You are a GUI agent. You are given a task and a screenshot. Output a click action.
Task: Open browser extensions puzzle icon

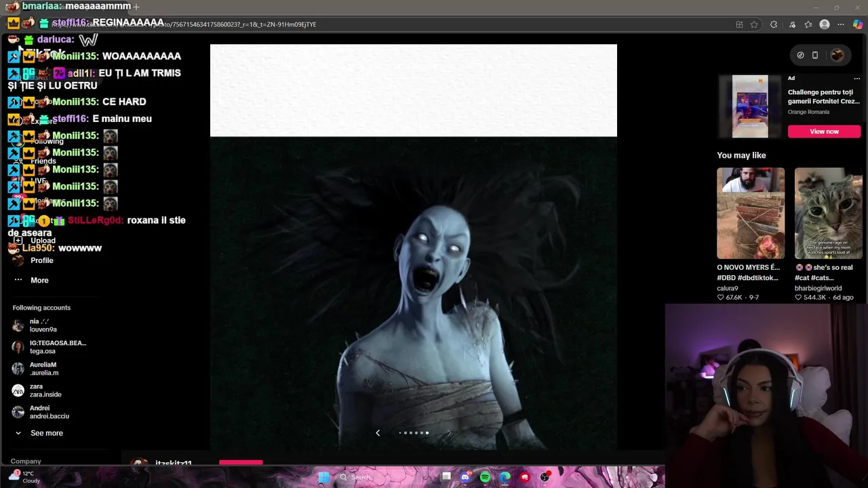pyautogui.click(x=774, y=24)
